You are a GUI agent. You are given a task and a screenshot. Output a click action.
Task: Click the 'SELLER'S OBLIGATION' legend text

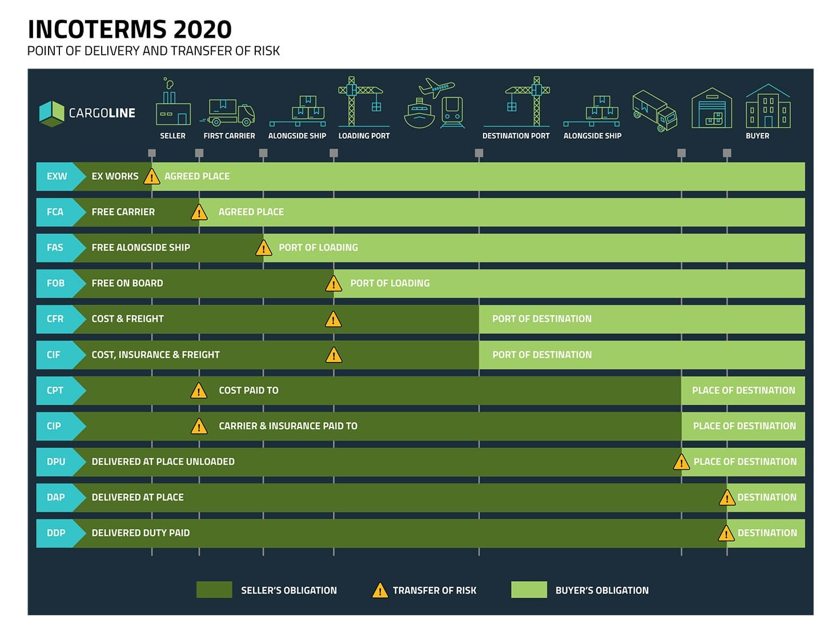coord(289,590)
